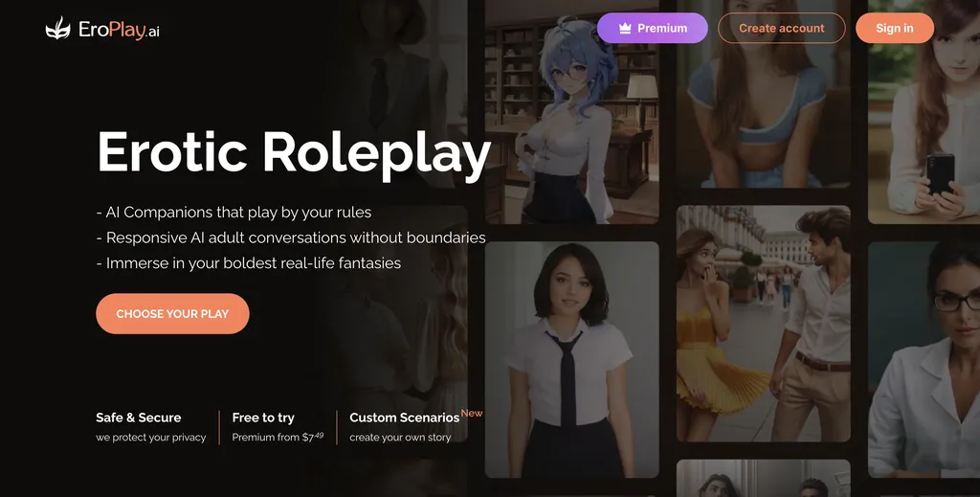This screenshot has height=497, width=980.
Task: Click "Premium from $7.49" text
Action: pos(278,437)
